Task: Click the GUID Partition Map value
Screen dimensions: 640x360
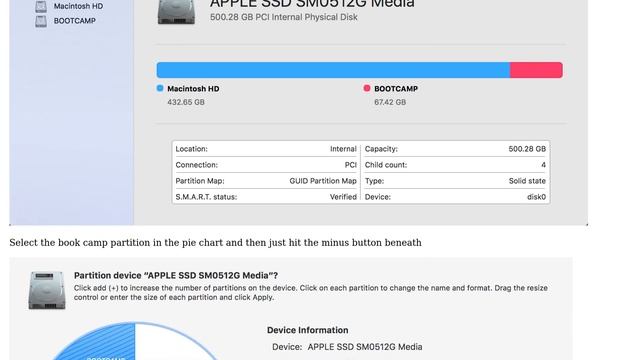Action: click(323, 181)
